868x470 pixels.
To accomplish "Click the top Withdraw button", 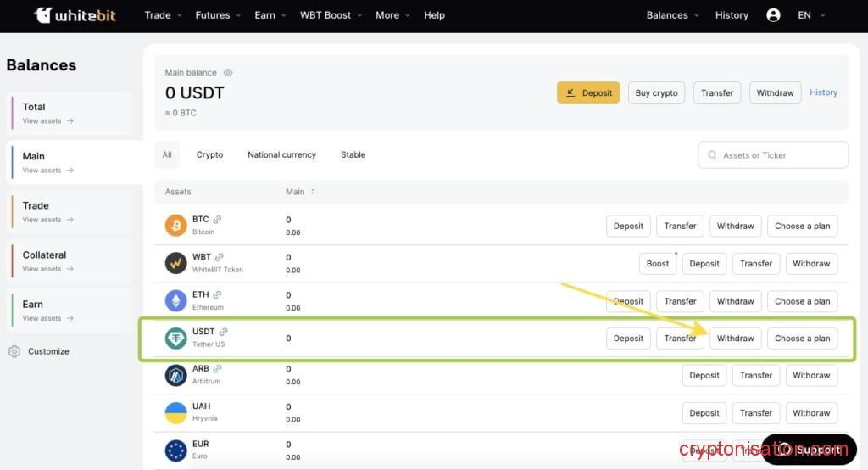I will 775,92.
